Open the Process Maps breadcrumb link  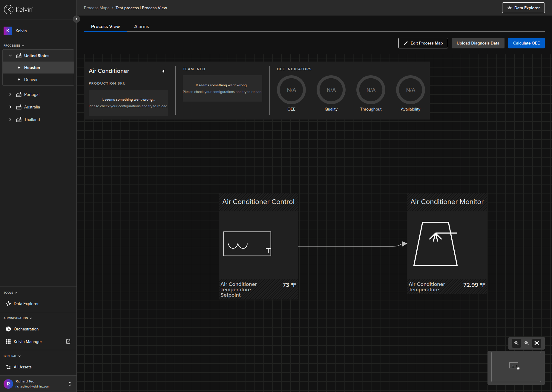pos(96,8)
